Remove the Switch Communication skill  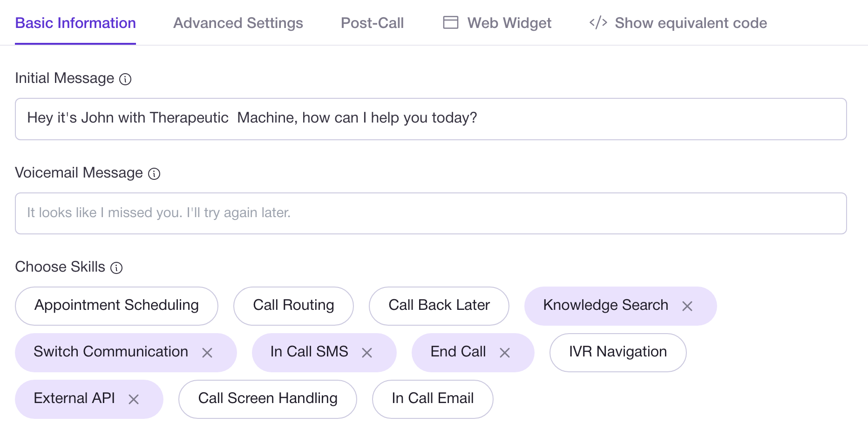208,353
